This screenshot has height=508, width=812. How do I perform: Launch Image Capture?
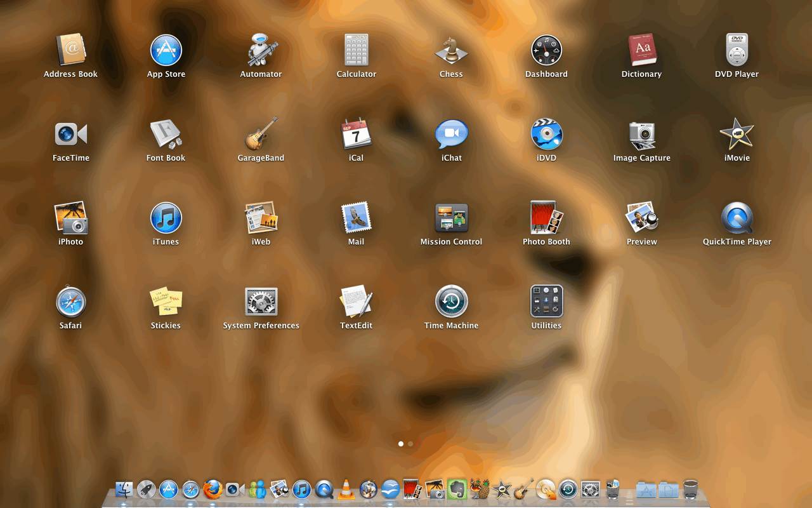click(641, 134)
